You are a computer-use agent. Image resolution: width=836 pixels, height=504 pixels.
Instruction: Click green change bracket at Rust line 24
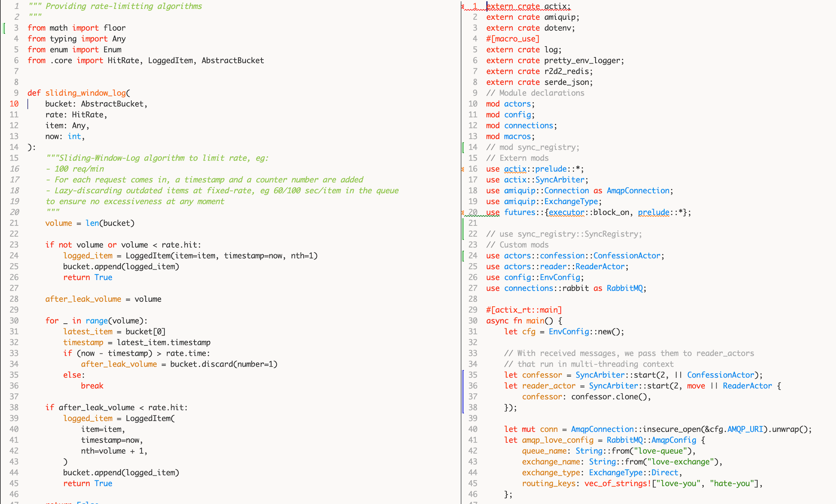463,256
